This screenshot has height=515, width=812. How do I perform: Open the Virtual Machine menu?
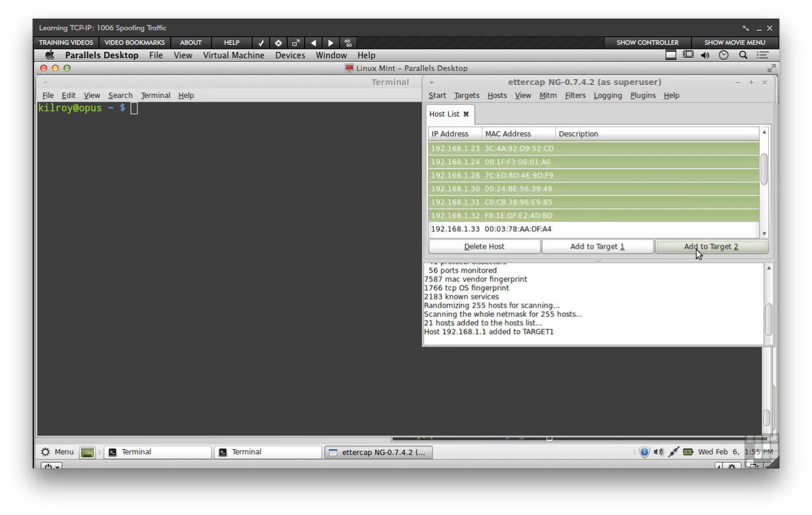tap(234, 55)
